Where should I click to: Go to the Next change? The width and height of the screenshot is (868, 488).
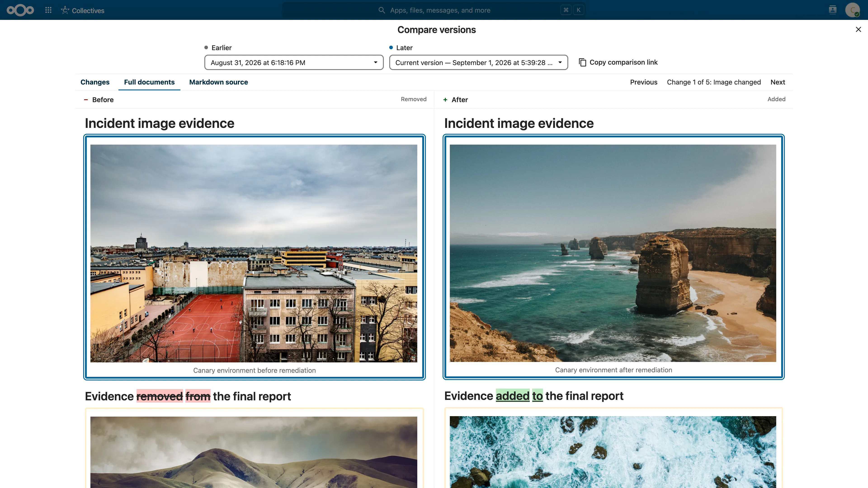click(x=778, y=82)
